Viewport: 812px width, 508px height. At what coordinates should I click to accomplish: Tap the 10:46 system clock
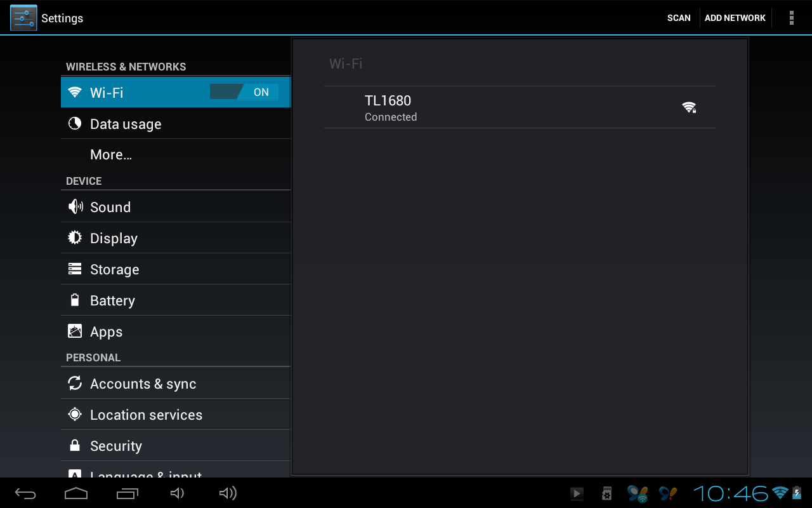point(731,493)
